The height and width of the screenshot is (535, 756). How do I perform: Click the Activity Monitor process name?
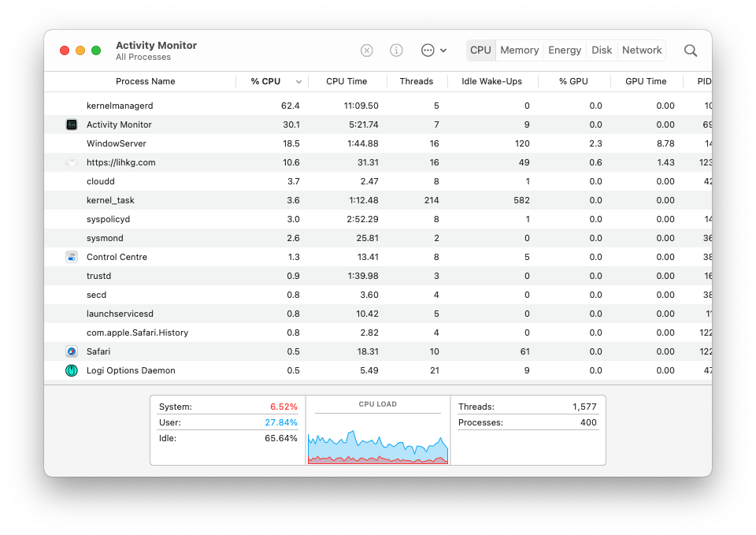pyautogui.click(x=119, y=124)
